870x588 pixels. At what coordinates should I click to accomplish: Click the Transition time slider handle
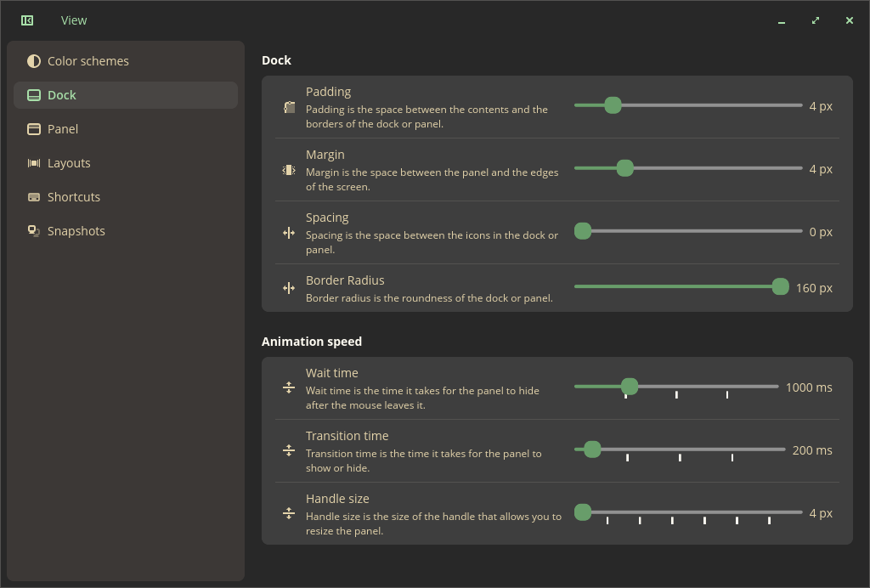tap(592, 449)
